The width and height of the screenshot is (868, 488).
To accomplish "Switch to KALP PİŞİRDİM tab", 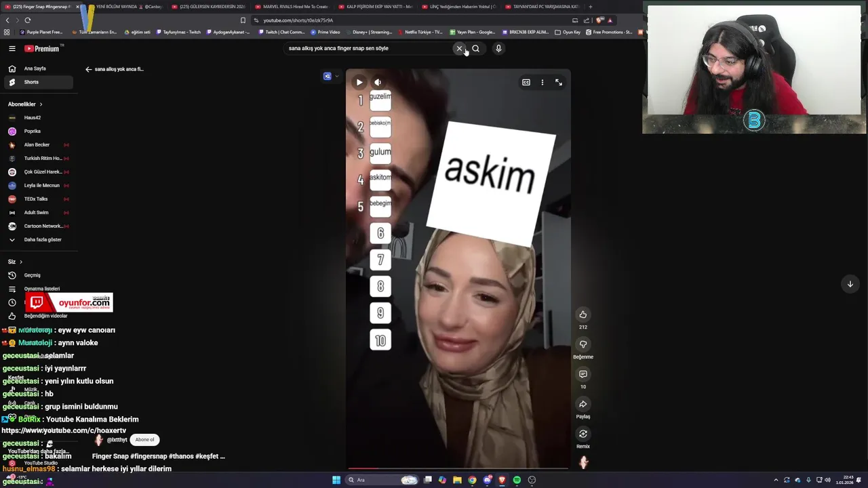I will pos(376,7).
